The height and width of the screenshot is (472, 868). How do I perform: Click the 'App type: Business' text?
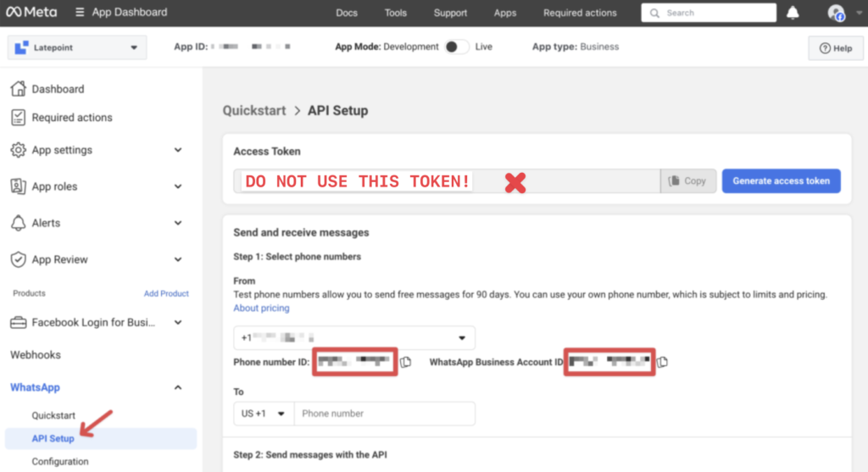(x=576, y=47)
